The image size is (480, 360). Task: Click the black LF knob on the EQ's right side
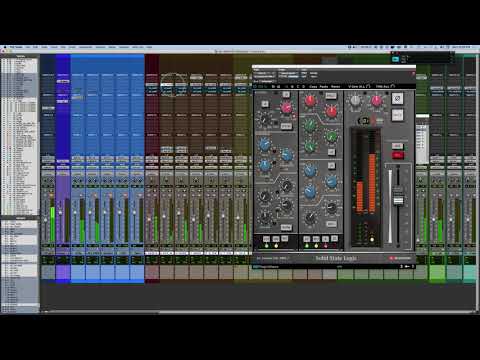331,207
